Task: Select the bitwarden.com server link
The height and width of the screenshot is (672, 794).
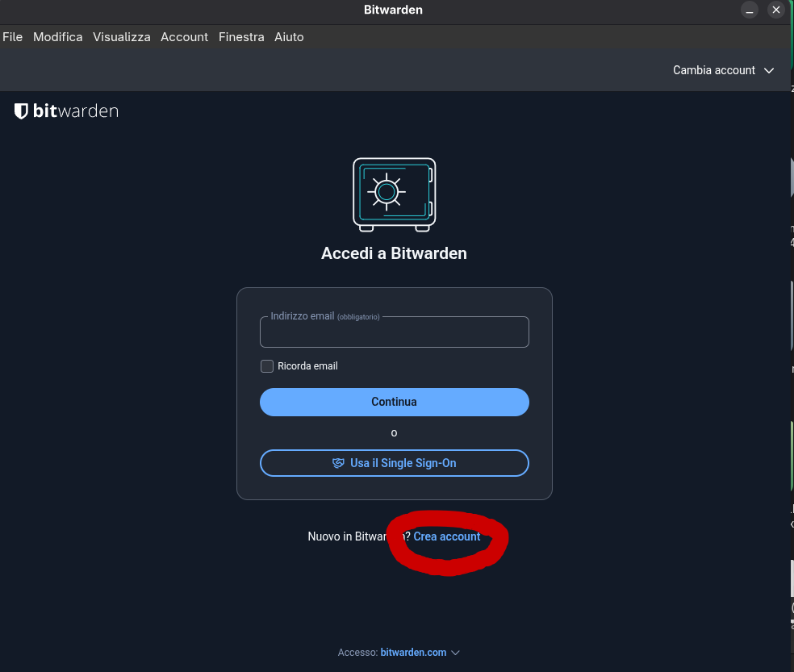Action: pyautogui.click(x=413, y=653)
